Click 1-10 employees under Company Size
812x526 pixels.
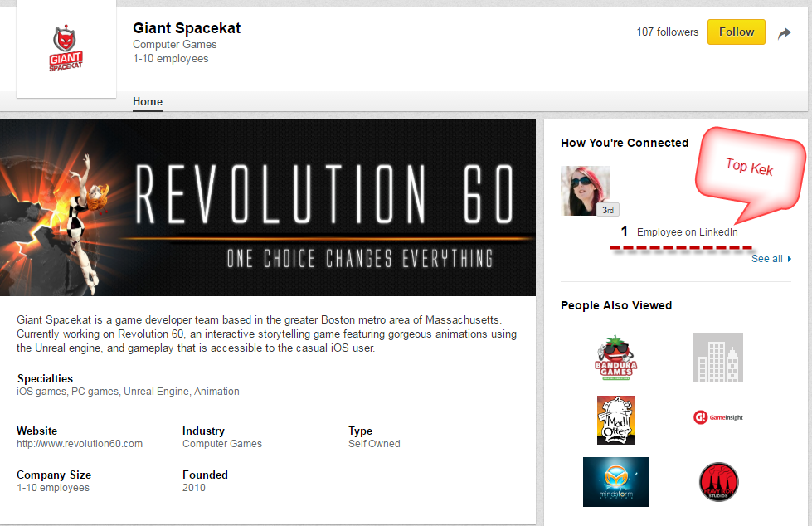[53, 488]
